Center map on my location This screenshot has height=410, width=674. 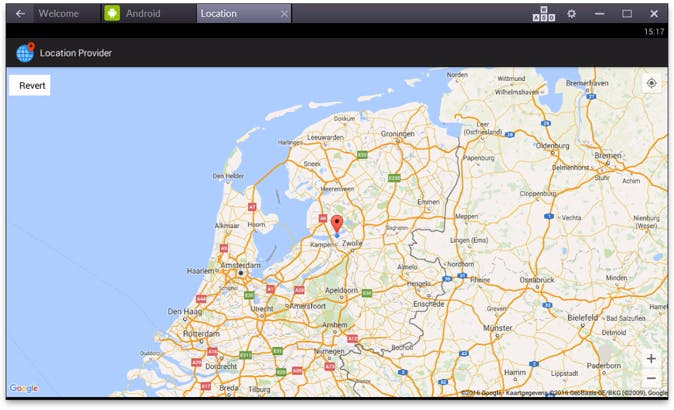[x=651, y=83]
